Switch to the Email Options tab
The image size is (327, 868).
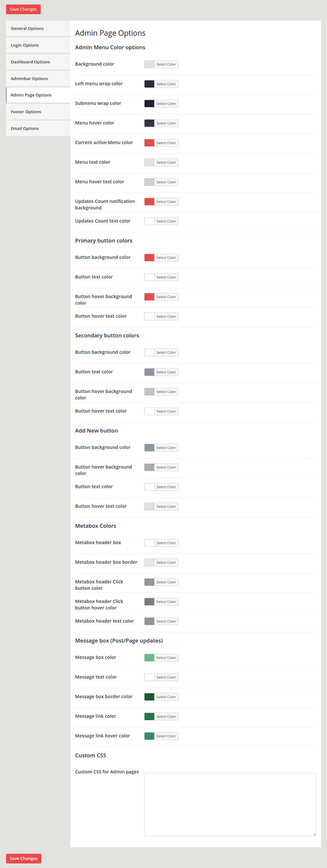(25, 128)
